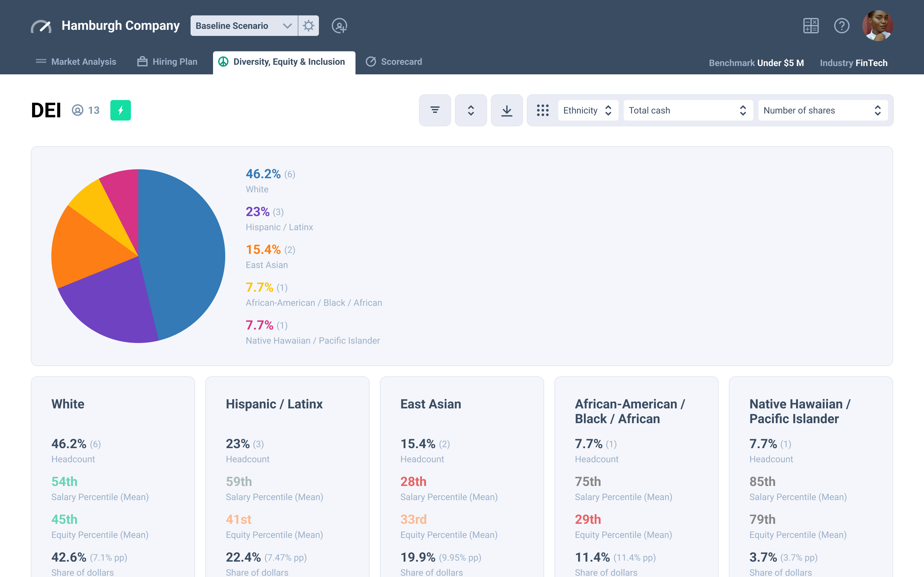Screen dimensions: 924x577
Task: Click the add-user icon in the top bar
Action: click(x=339, y=26)
